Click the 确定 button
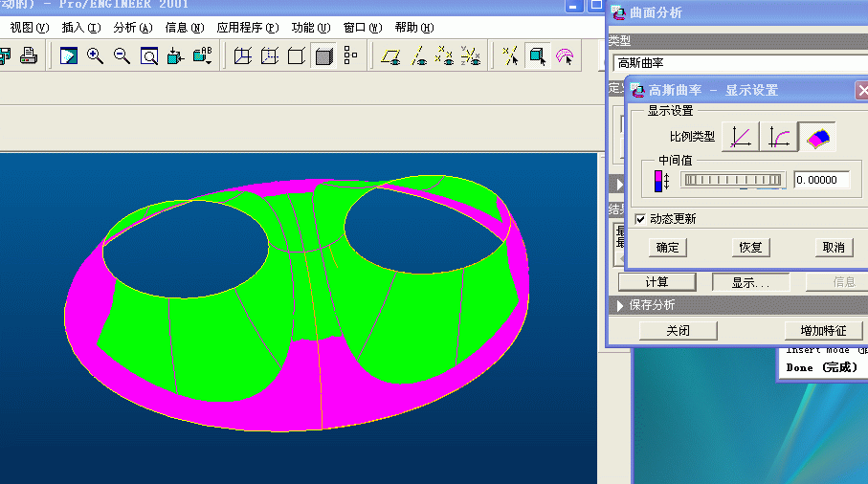 pos(668,247)
